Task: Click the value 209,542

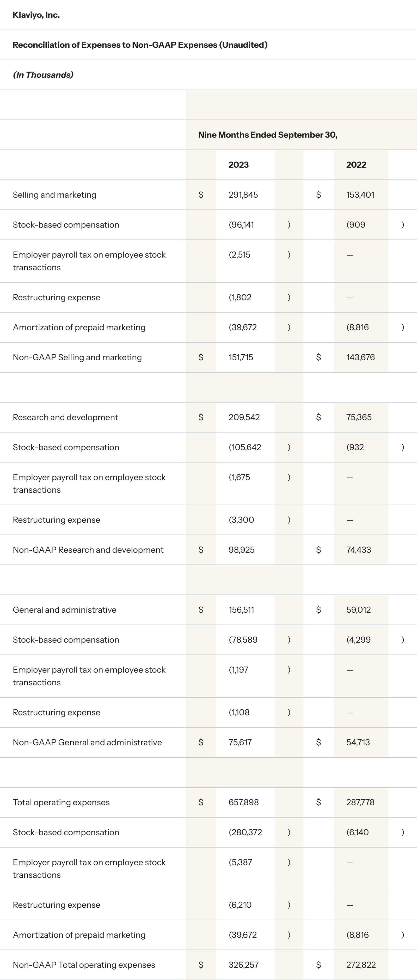Action: pyautogui.click(x=244, y=417)
